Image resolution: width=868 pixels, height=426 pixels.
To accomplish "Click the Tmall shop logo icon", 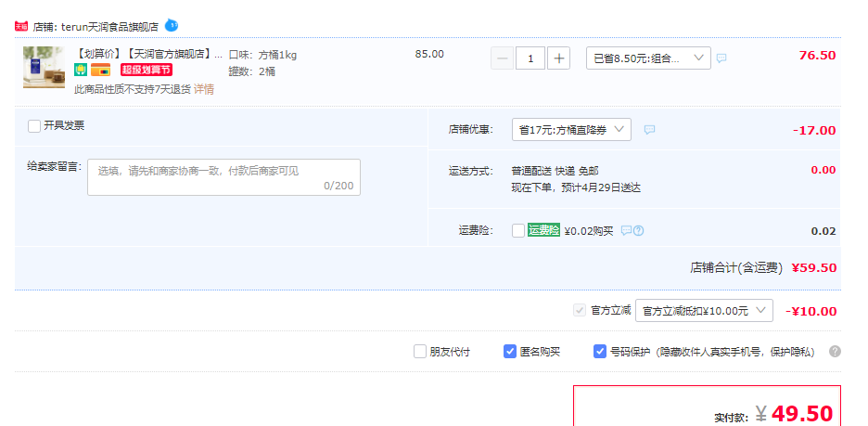I will tap(21, 26).
